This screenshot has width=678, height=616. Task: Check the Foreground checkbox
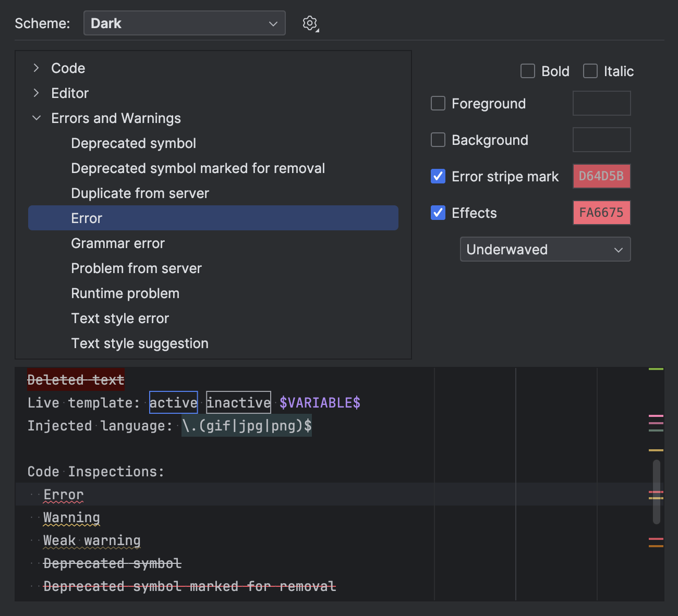(438, 104)
